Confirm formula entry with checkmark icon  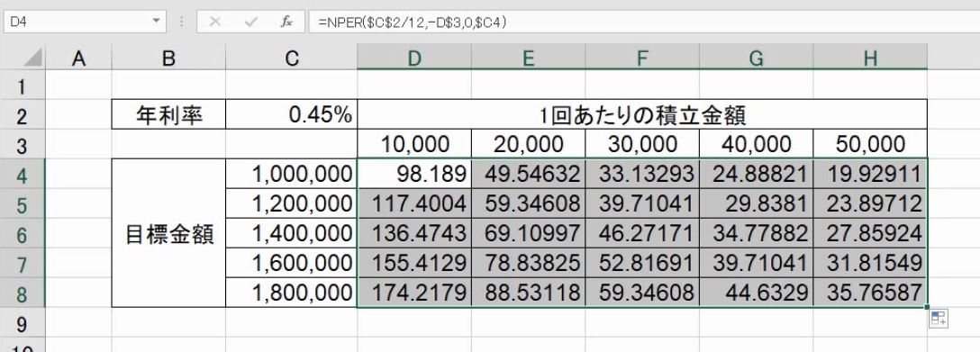coord(251,22)
